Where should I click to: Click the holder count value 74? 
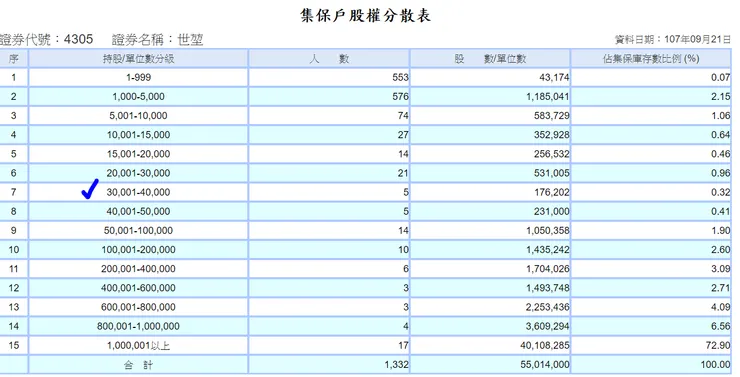click(x=403, y=116)
